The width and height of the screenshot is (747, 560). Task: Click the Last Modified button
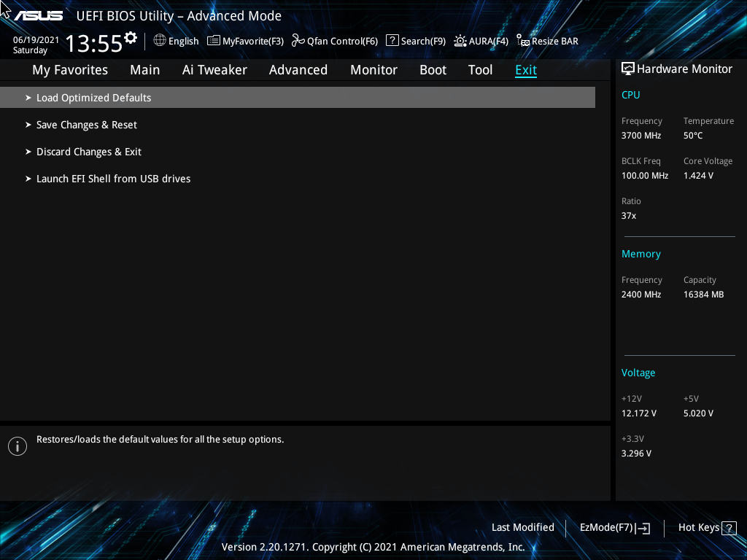pyautogui.click(x=522, y=527)
